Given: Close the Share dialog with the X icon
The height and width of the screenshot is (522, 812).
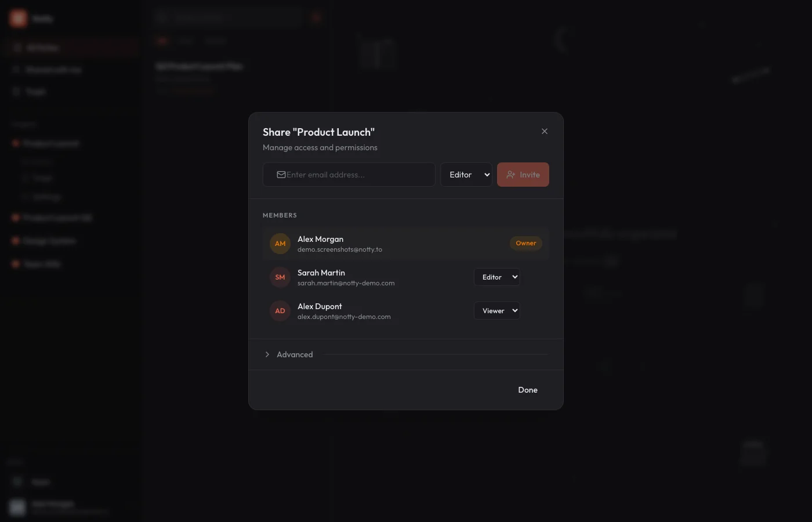Looking at the screenshot, I should pyautogui.click(x=545, y=131).
